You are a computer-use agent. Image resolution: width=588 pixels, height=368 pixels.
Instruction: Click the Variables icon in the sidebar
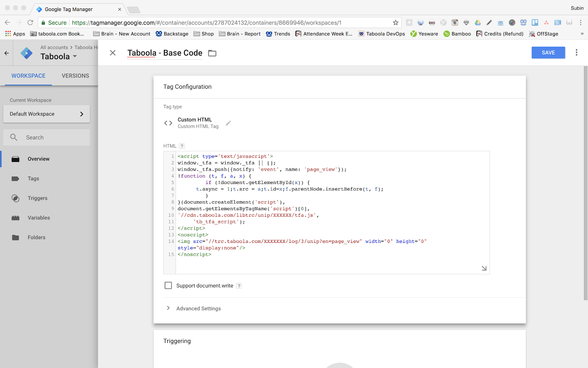[15, 218]
